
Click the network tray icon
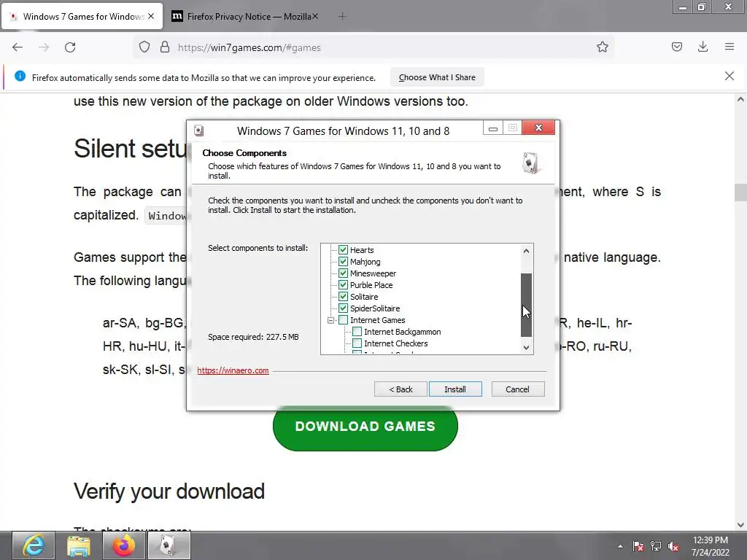656,547
